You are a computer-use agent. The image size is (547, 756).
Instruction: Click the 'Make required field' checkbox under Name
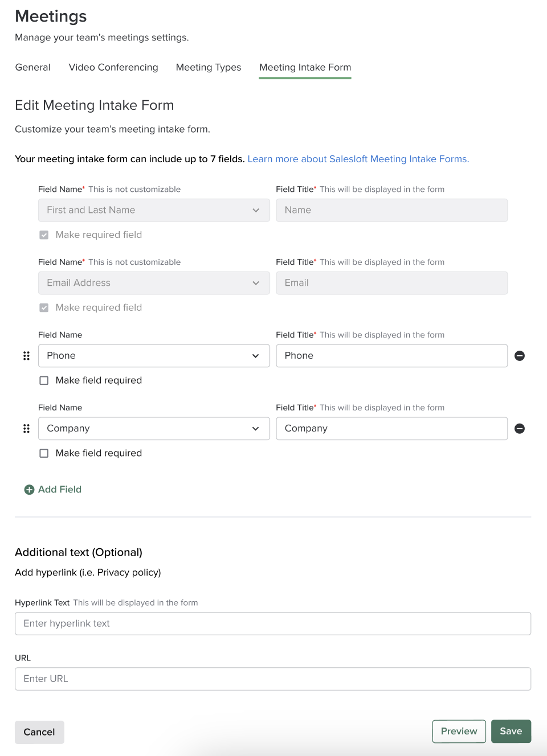tap(44, 235)
